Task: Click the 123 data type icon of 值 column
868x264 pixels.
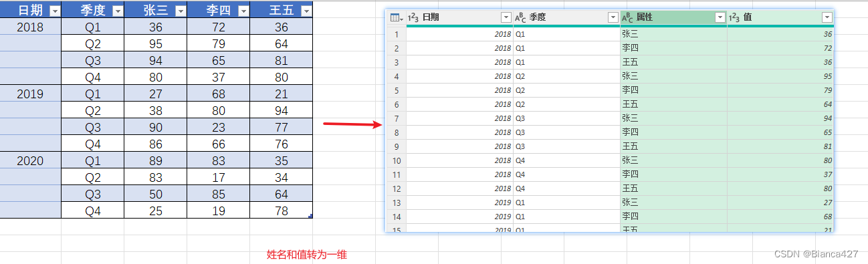Action: (x=734, y=17)
